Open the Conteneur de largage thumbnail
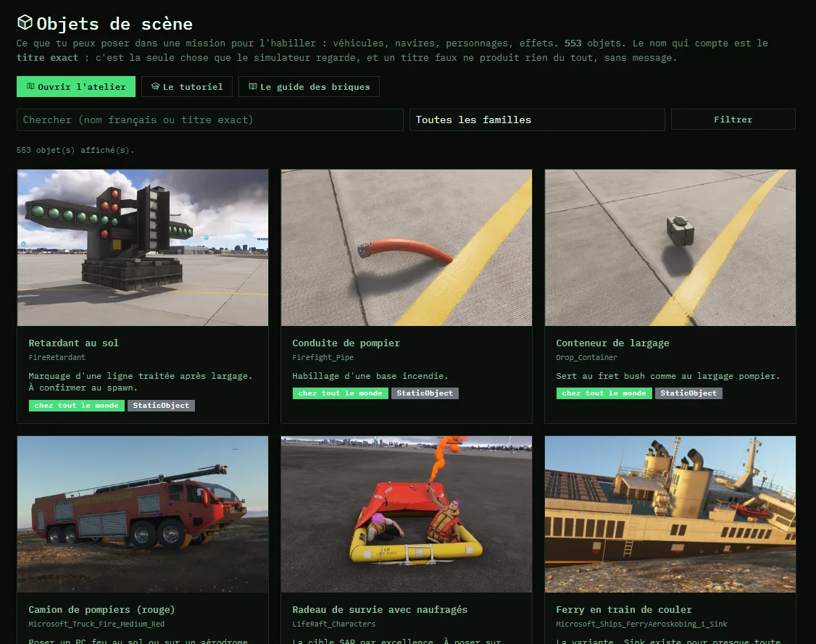 point(670,248)
